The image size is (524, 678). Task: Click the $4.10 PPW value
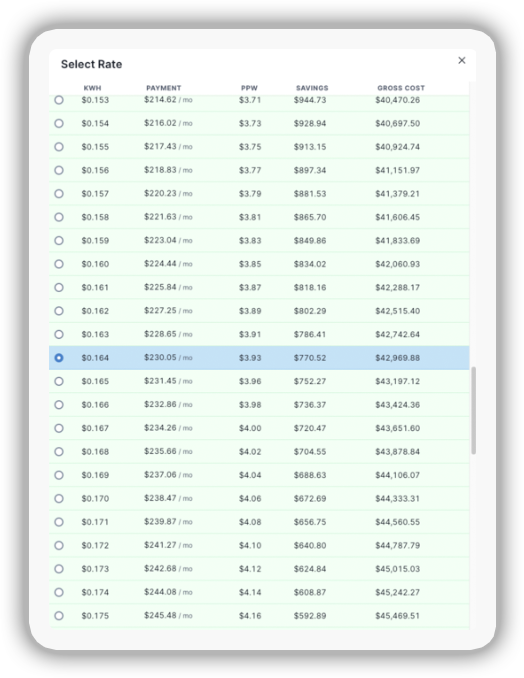[250, 545]
